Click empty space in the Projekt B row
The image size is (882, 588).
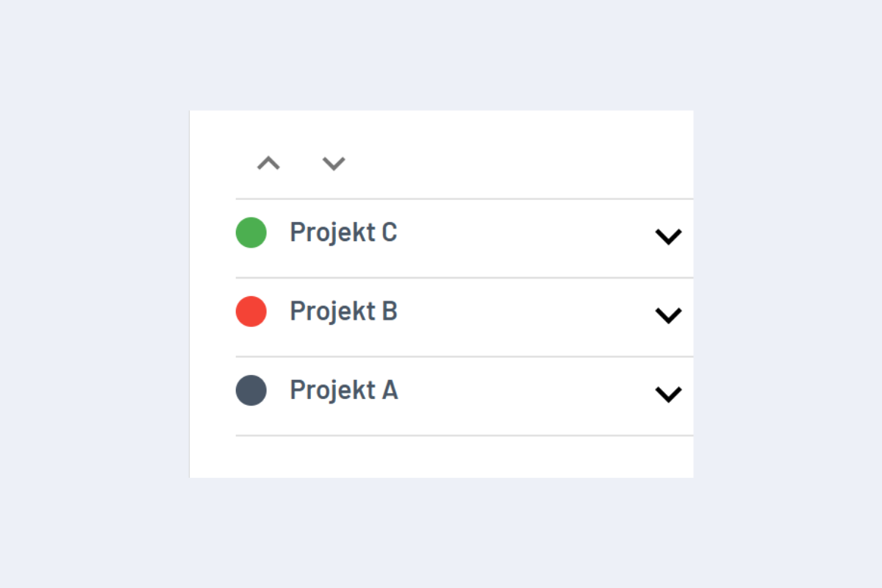(522, 316)
